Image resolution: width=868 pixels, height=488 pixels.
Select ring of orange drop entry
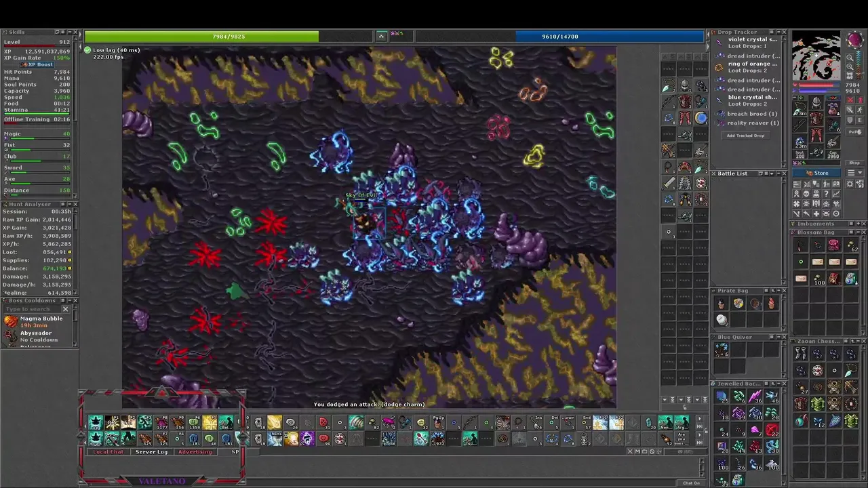coord(746,67)
